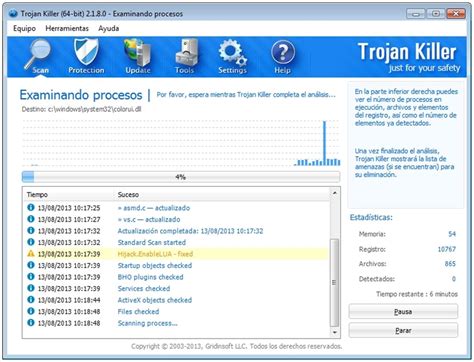This screenshot has width=474, height=362.
Task: Click info icon for Standard Scan started row
Action: tap(31, 242)
